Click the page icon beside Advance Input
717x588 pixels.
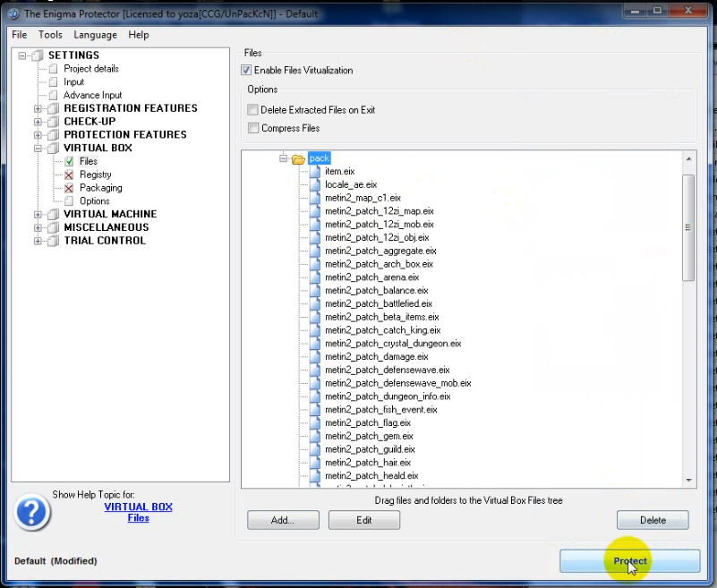54,95
